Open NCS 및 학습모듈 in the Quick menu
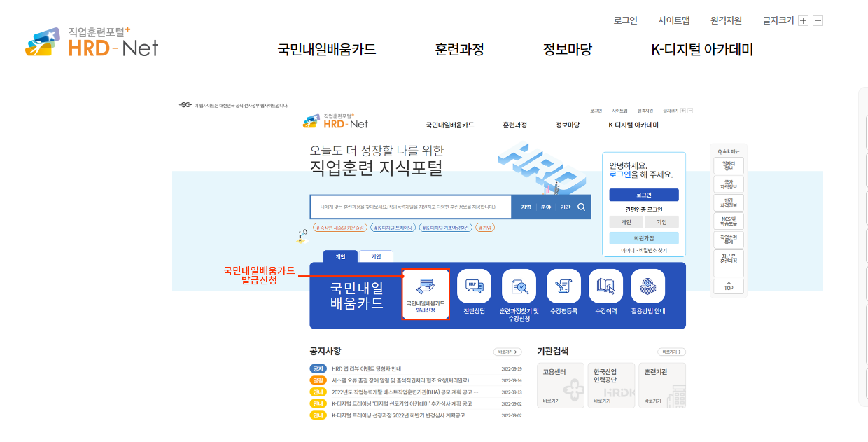This screenshot has height=442, width=868. coord(729,222)
